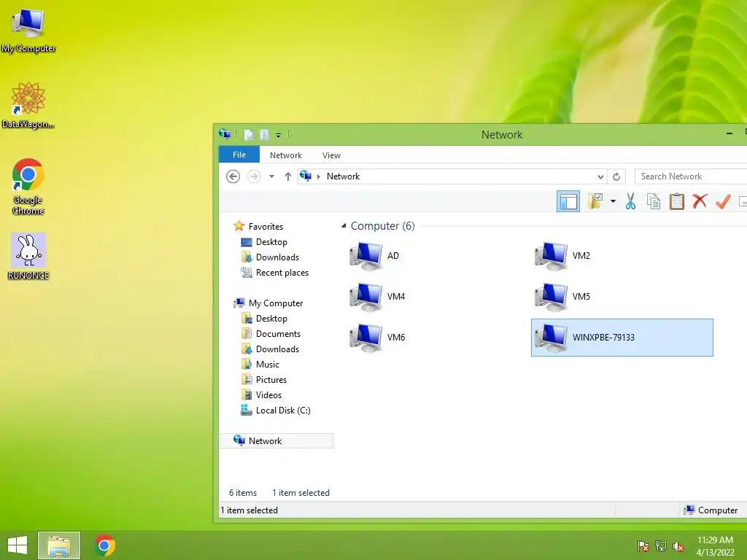The height and width of the screenshot is (560, 747).
Task: Click the '6 items' status text
Action: pyautogui.click(x=243, y=493)
